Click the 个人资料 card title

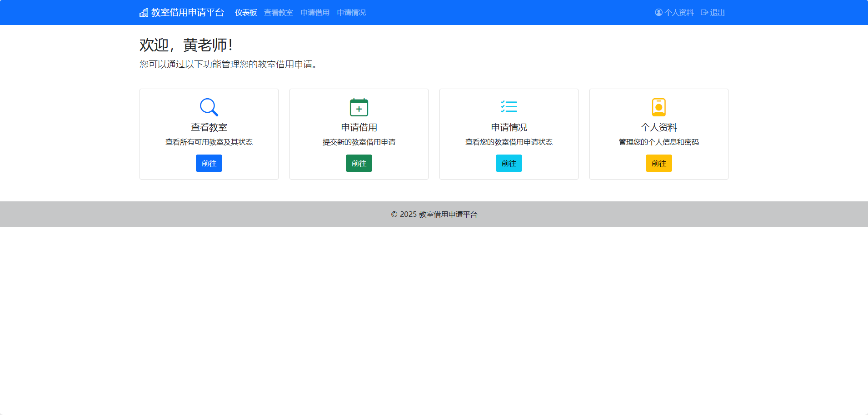(659, 127)
